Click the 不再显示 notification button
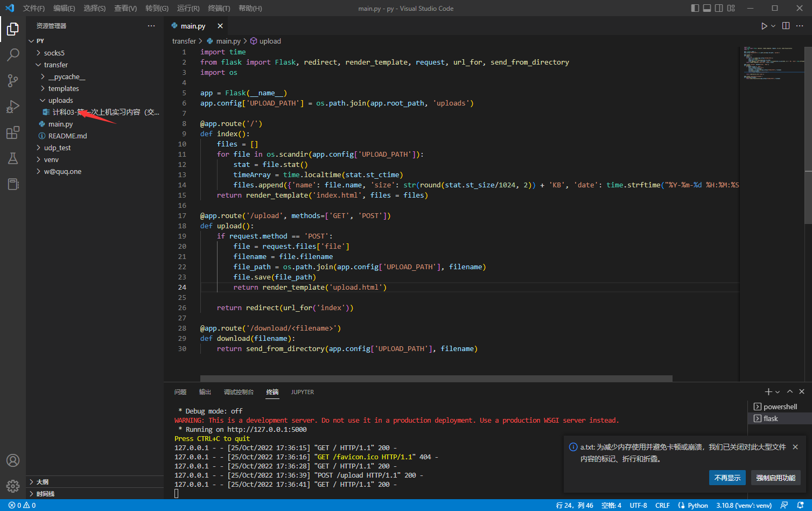This screenshot has height=511, width=812. click(727, 478)
